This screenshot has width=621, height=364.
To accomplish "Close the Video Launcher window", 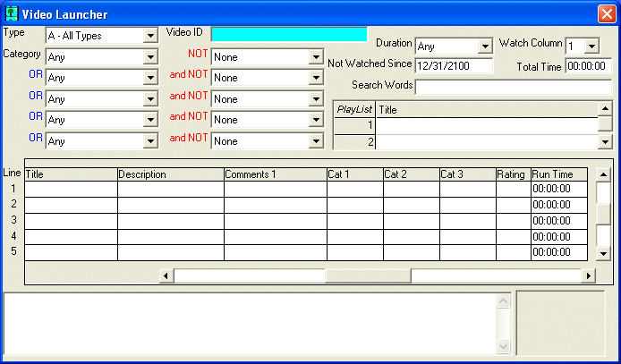I will pyautogui.click(x=606, y=14).
